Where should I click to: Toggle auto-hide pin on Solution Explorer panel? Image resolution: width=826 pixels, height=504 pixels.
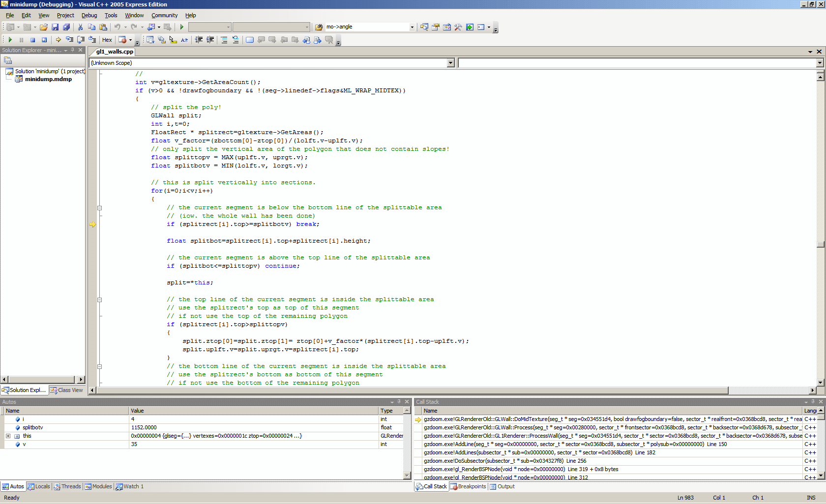(x=73, y=50)
